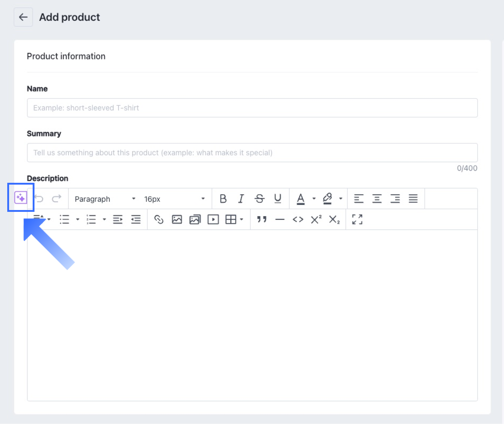Apply superscript formatting

tap(316, 219)
